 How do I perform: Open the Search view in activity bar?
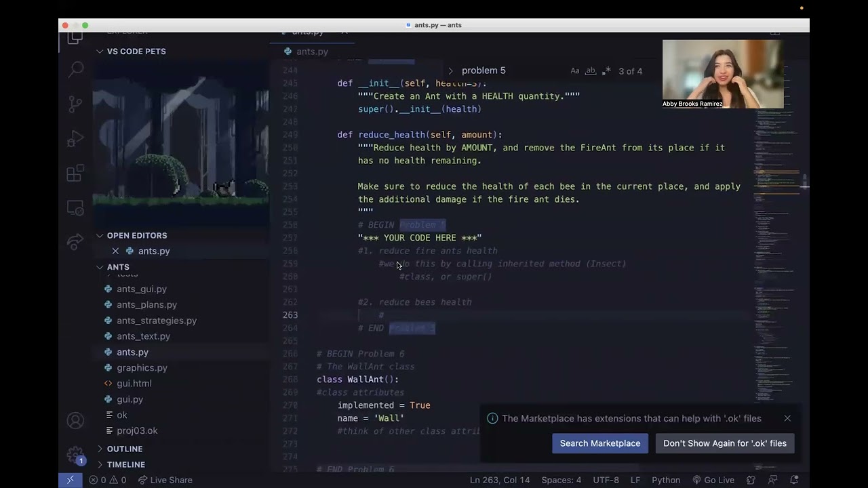[x=76, y=68]
